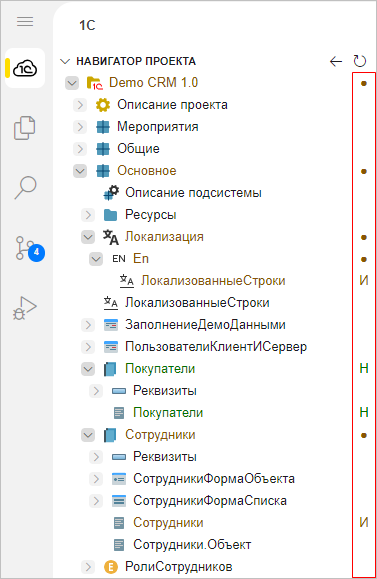Collapse the НАВИГАТОР ПРОЕКТА section
Viewport: 377px width, 579px height.
tap(65, 61)
